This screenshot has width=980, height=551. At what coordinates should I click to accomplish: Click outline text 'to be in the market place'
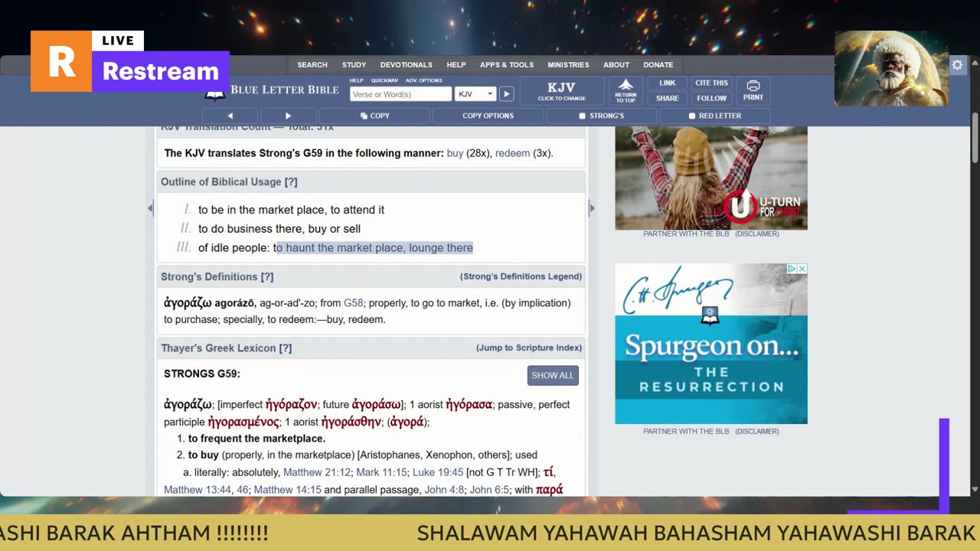(x=291, y=210)
